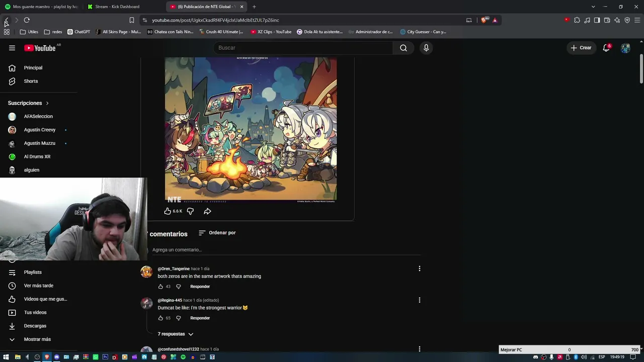This screenshot has height=362, width=644.
Task: Expand the 7 respuestas replies
Action: point(176,334)
